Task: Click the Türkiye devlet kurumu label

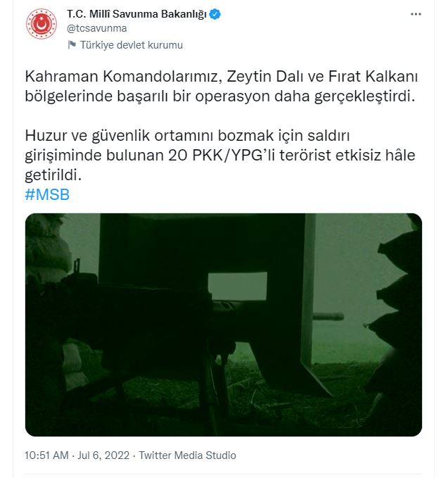Action: click(x=132, y=45)
